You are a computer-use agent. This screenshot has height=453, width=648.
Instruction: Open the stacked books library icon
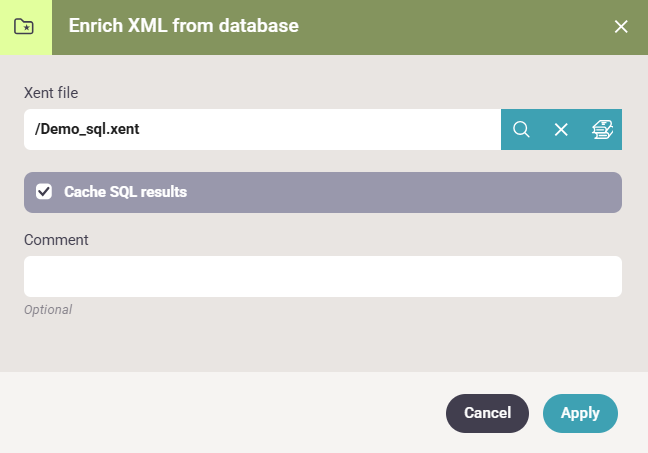[x=602, y=129]
